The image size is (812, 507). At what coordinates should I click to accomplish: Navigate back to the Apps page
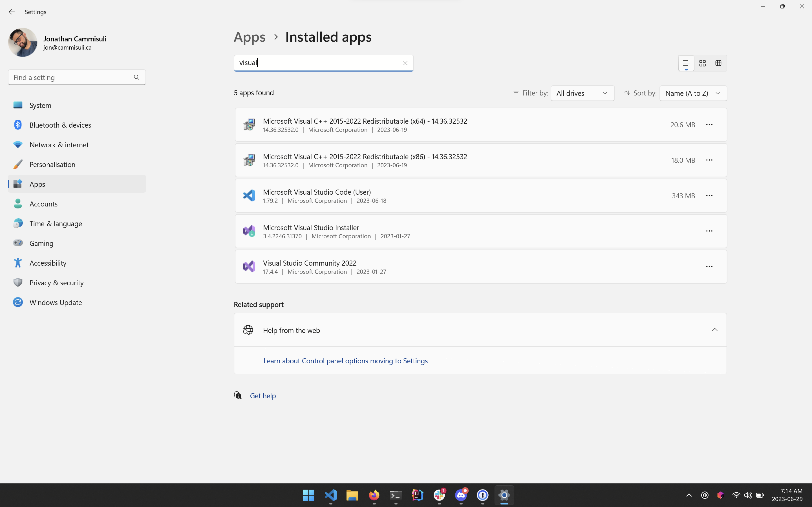point(249,37)
